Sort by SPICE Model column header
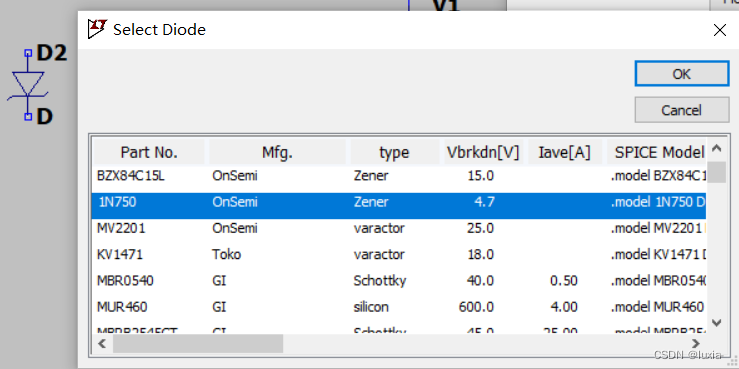739x369 pixels. 657,152
